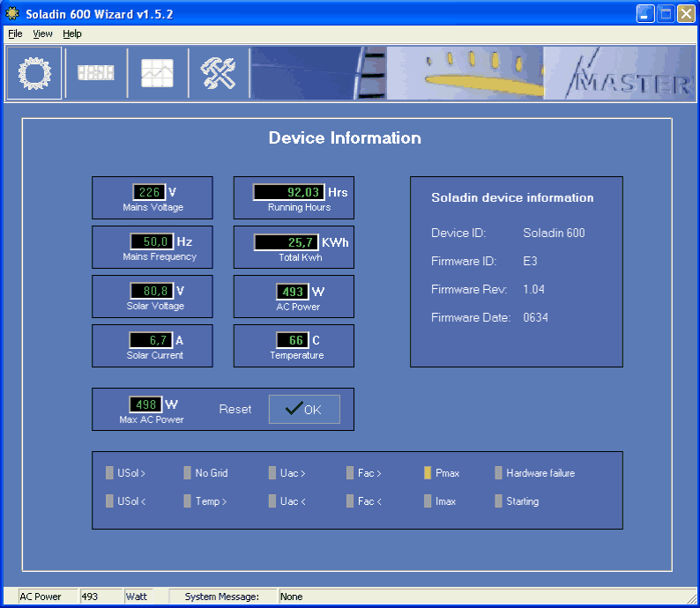
Task: Minimize the Soladin 600 Wizard window
Action: (644, 14)
